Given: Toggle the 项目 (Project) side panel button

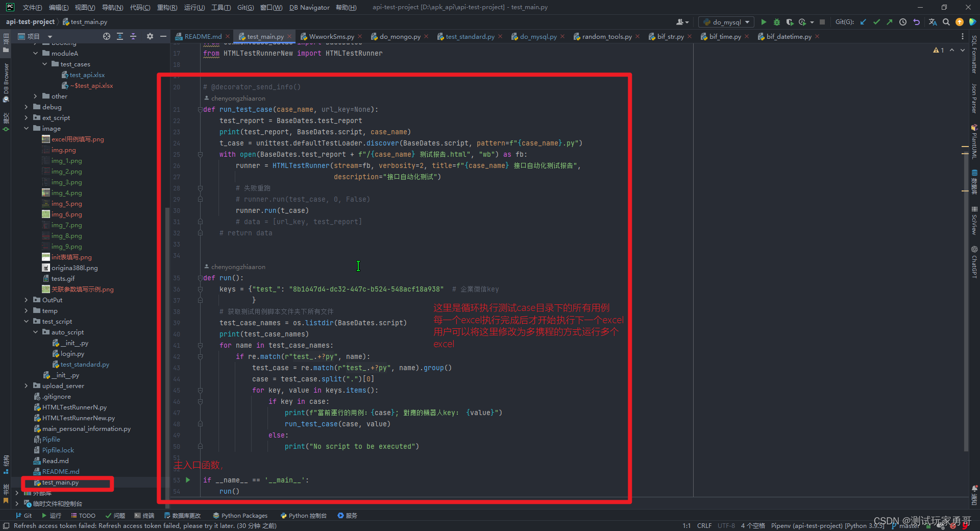Looking at the screenshot, I should [x=6, y=43].
